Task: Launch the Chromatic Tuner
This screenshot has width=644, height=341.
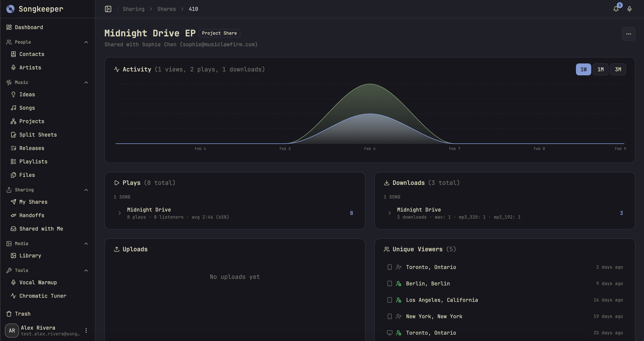Action: pos(43,296)
